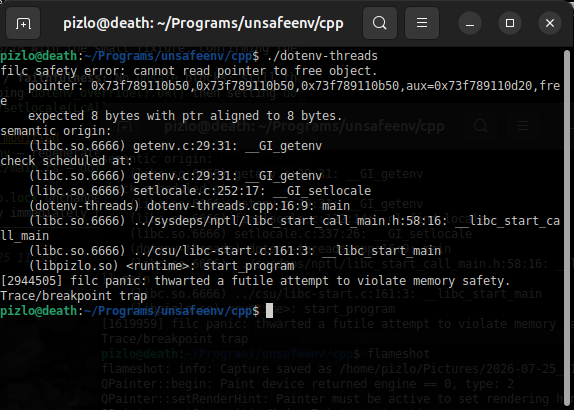Click the './dotenv-threads' command text
This screenshot has height=410, width=574.
coord(322,56)
